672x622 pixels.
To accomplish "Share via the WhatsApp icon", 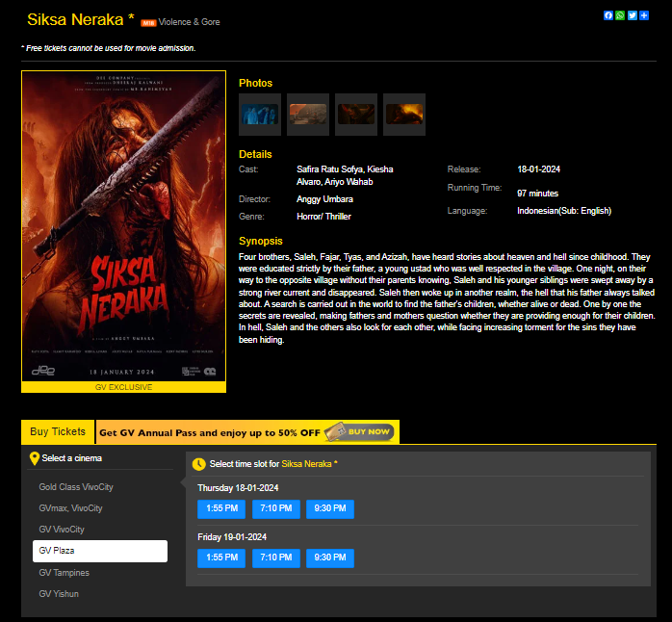I will point(620,15).
